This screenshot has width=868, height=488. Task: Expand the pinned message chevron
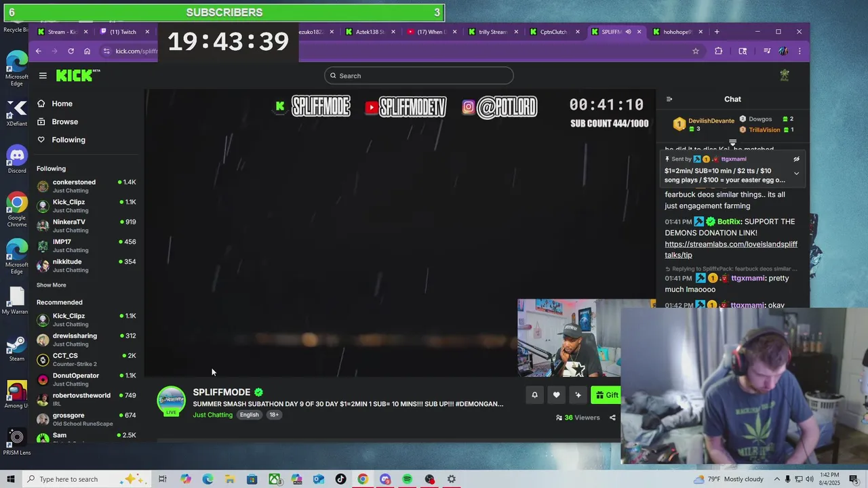click(796, 174)
